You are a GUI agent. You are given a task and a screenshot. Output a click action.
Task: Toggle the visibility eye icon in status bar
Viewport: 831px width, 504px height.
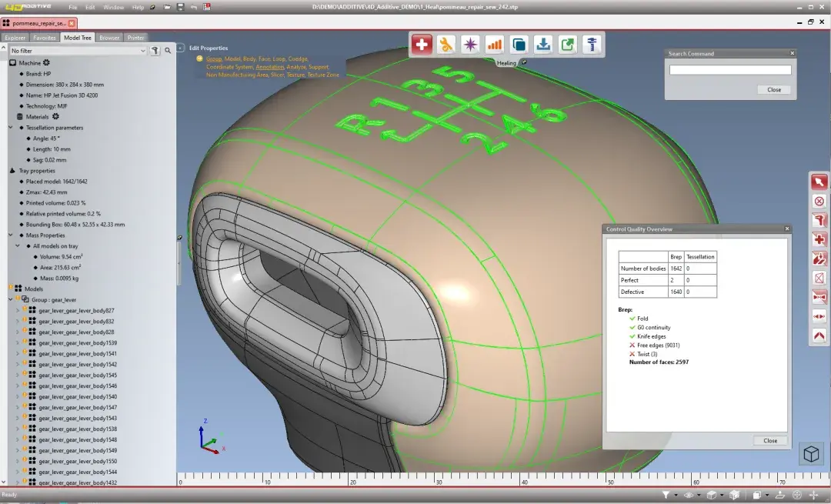point(689,495)
